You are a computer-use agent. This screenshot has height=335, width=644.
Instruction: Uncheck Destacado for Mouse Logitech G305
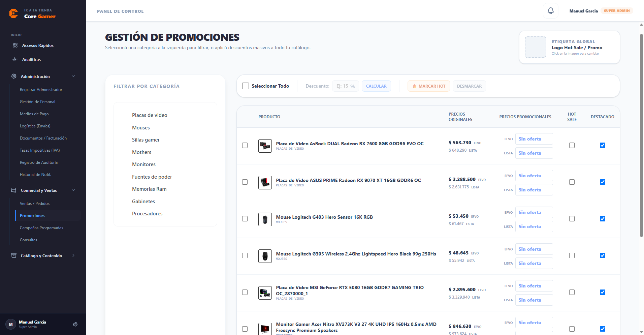point(603,255)
